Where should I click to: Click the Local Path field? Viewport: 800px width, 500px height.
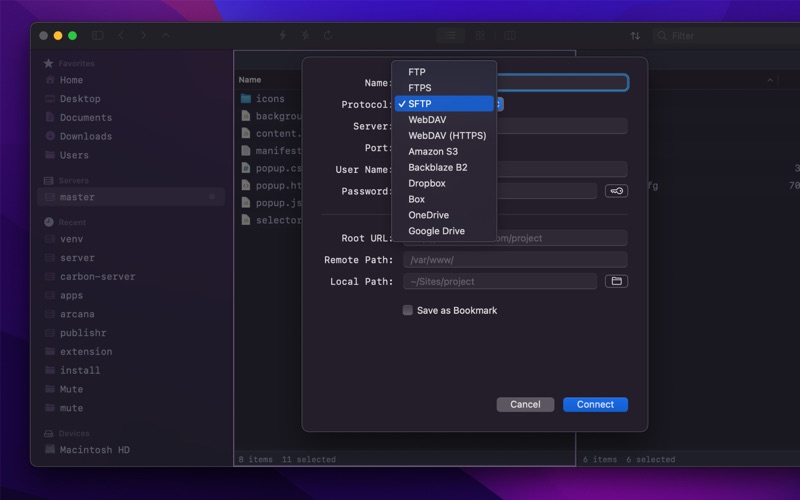[x=500, y=281]
